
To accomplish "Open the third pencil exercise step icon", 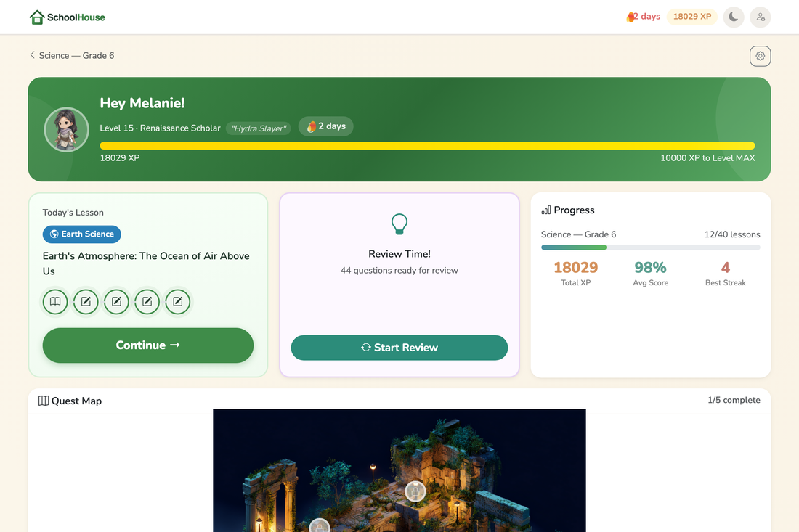I will pos(147,302).
